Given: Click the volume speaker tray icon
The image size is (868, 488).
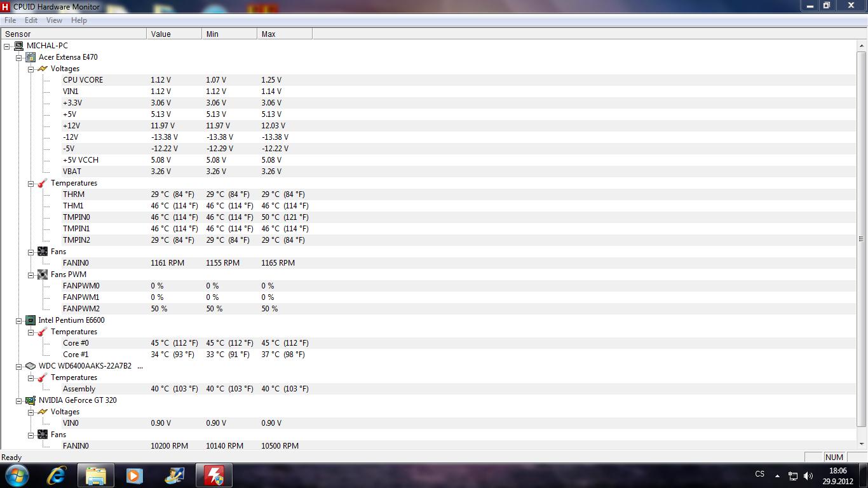Looking at the screenshot, I should click(808, 475).
